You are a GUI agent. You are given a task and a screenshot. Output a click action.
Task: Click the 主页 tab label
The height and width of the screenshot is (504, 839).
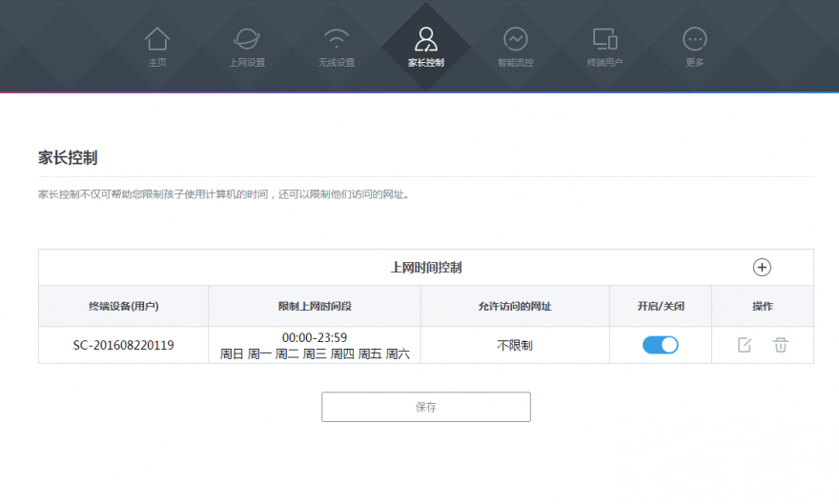coord(157,63)
